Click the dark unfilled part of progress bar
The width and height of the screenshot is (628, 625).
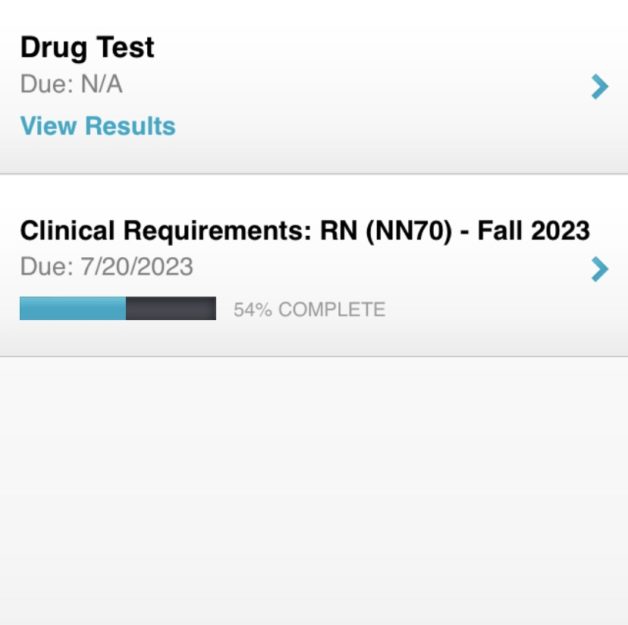pyautogui.click(x=171, y=309)
